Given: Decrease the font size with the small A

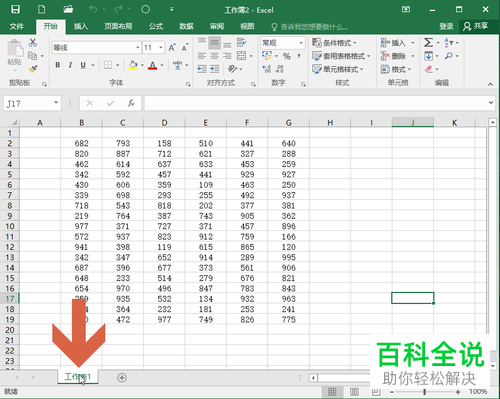Looking at the screenshot, I should (x=185, y=48).
